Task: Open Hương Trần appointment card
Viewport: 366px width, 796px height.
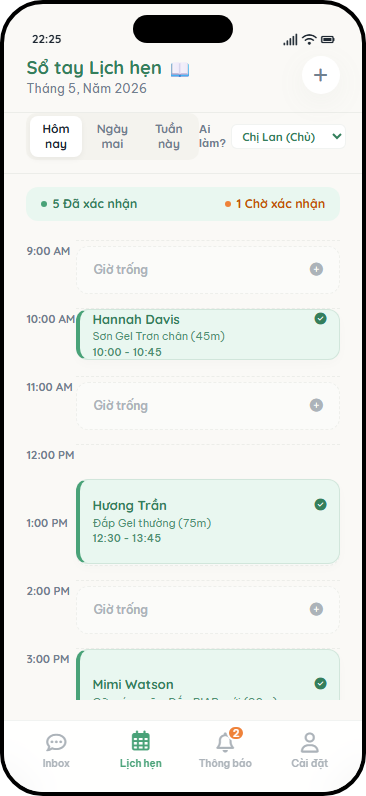Action: click(208, 521)
